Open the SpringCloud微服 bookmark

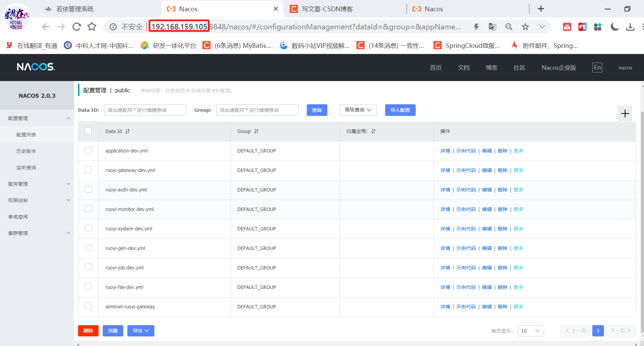tap(467, 45)
